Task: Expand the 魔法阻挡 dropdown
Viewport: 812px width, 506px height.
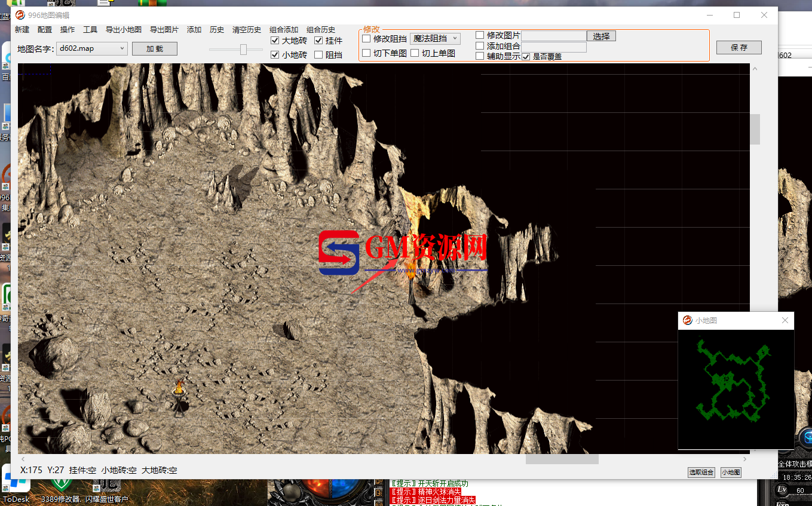Action: pyautogui.click(x=435, y=39)
